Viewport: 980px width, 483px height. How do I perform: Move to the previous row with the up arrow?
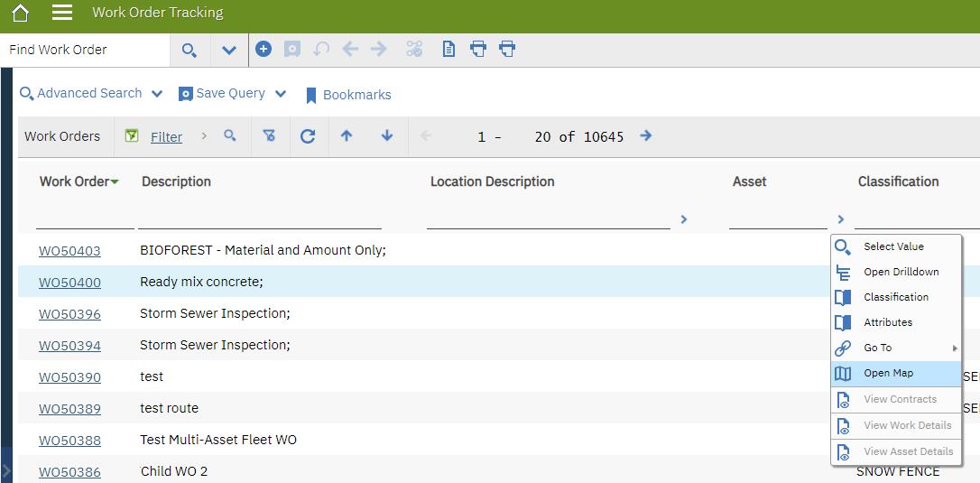tap(347, 135)
